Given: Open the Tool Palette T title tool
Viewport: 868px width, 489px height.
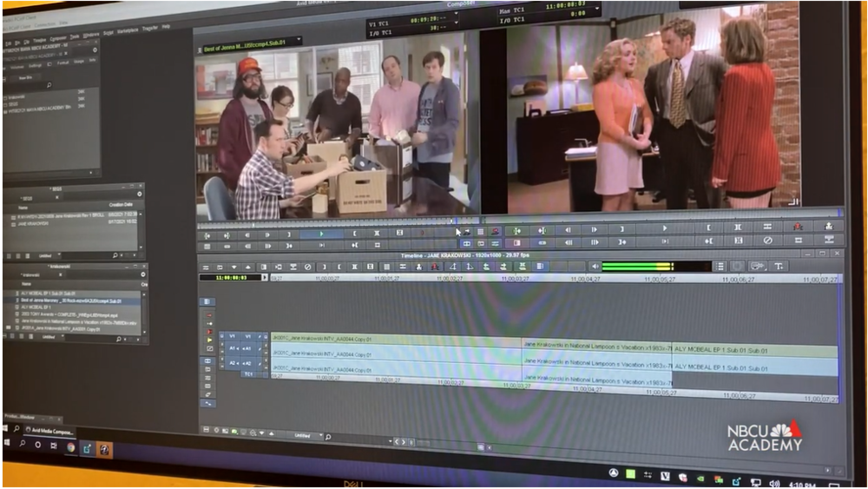Looking at the screenshot, I should (x=779, y=267).
